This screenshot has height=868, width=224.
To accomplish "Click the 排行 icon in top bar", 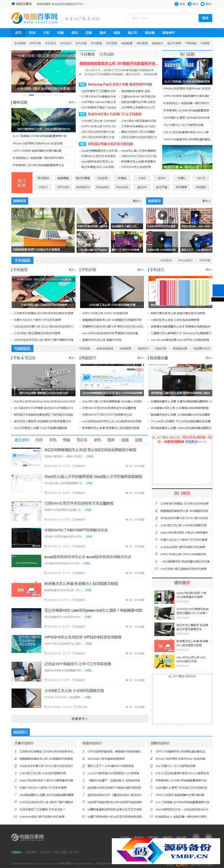I will pyautogui.click(x=190, y=4).
